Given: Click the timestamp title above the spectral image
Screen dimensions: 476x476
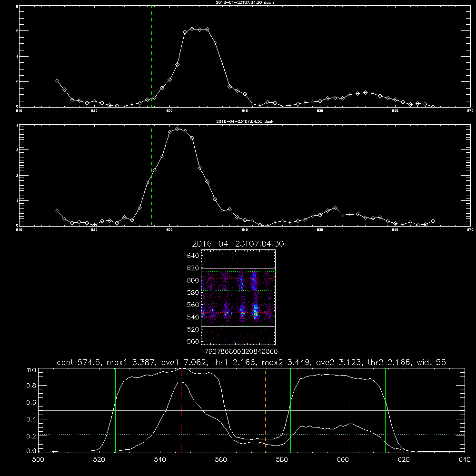Looking at the screenshot, I should (x=238, y=244).
